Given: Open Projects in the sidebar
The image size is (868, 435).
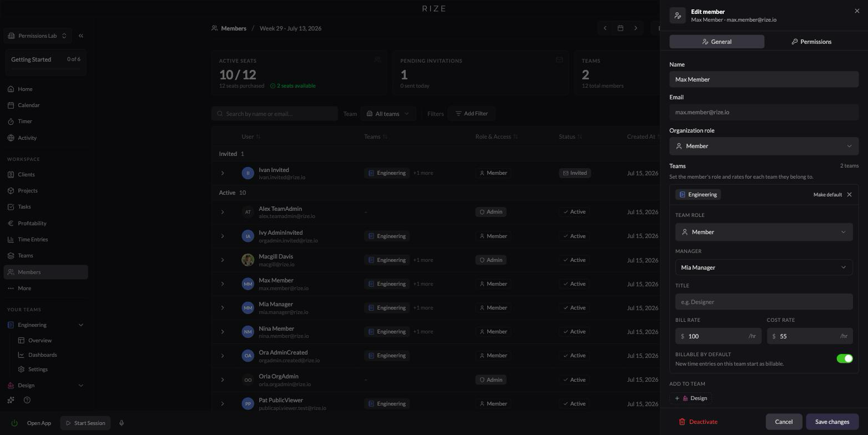Looking at the screenshot, I should click(x=46, y=190).
